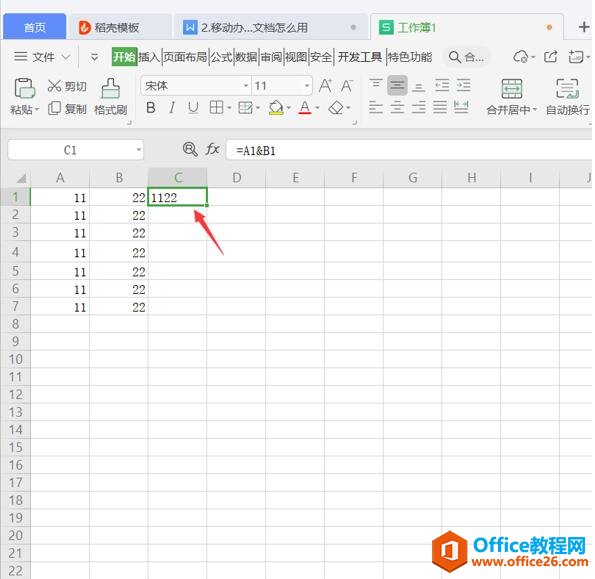Image resolution: width=595 pixels, height=579 pixels.
Task: Click the Name Box showing C1
Action: coord(76,150)
